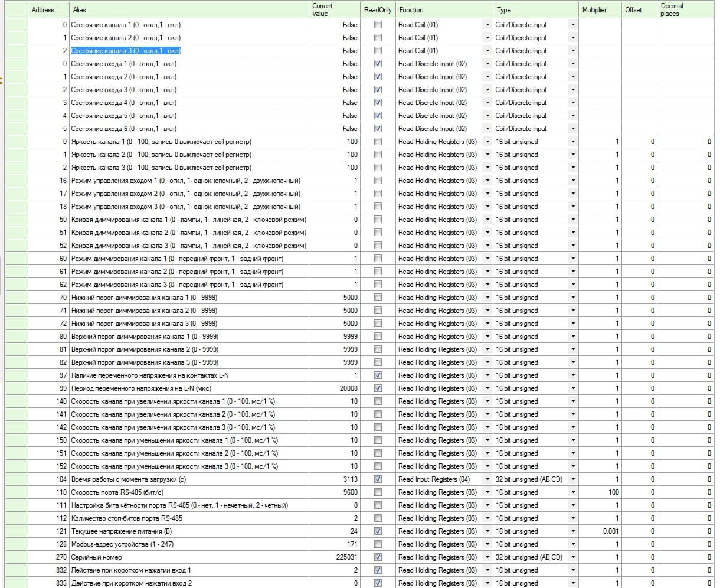Uncheck ReadOnly for Серийный номер
This screenshot has width=720, height=588.
pyautogui.click(x=378, y=557)
